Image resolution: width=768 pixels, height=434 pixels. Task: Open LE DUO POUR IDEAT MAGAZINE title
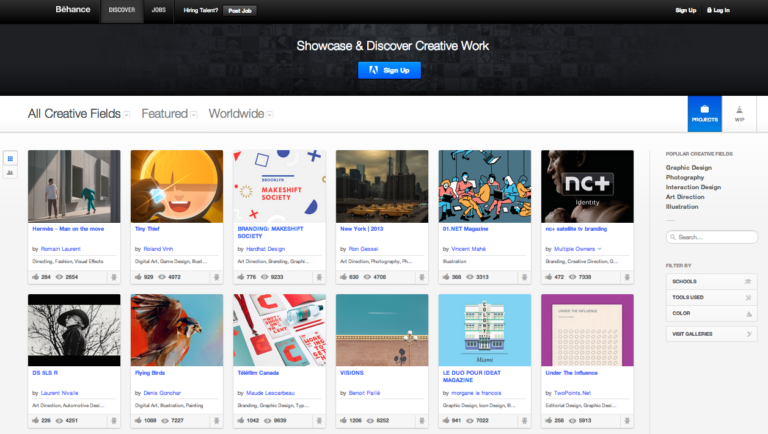[472, 376]
